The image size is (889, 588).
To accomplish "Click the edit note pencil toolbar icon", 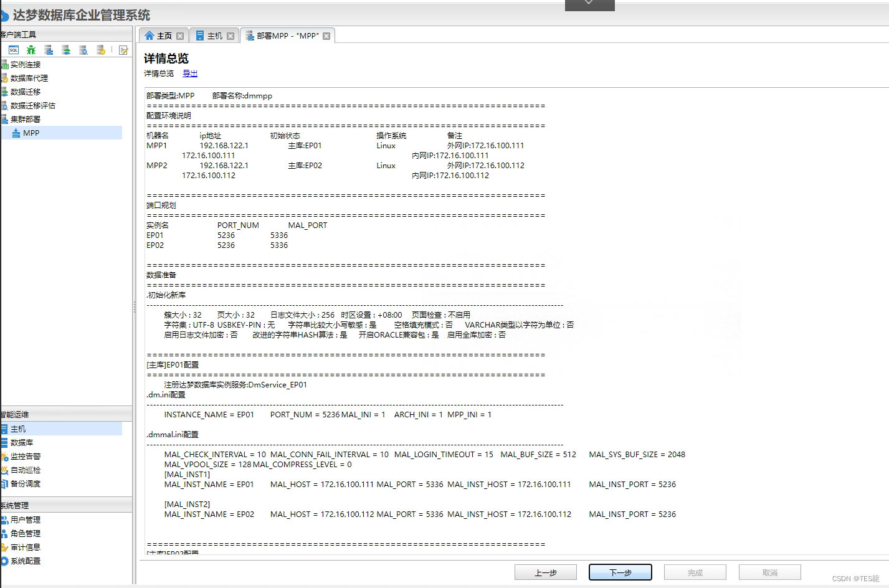I will click(x=123, y=50).
